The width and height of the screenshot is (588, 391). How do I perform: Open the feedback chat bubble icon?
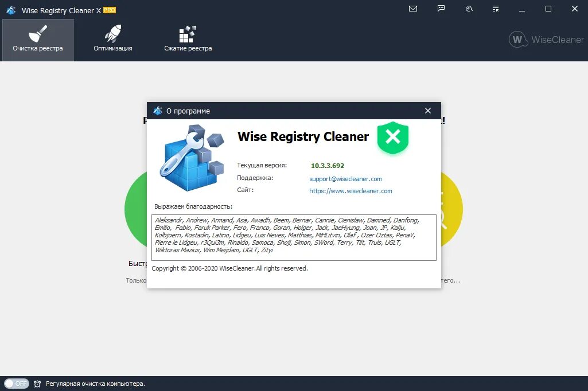(x=441, y=9)
